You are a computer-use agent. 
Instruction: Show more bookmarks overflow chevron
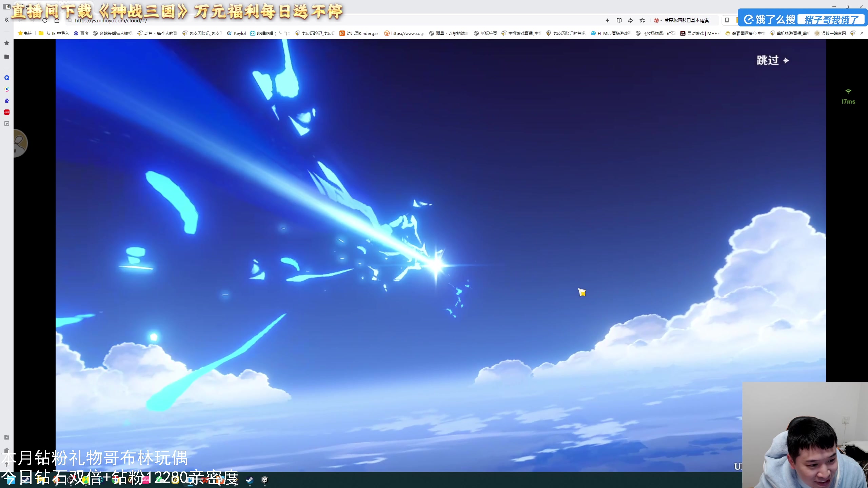[862, 33]
